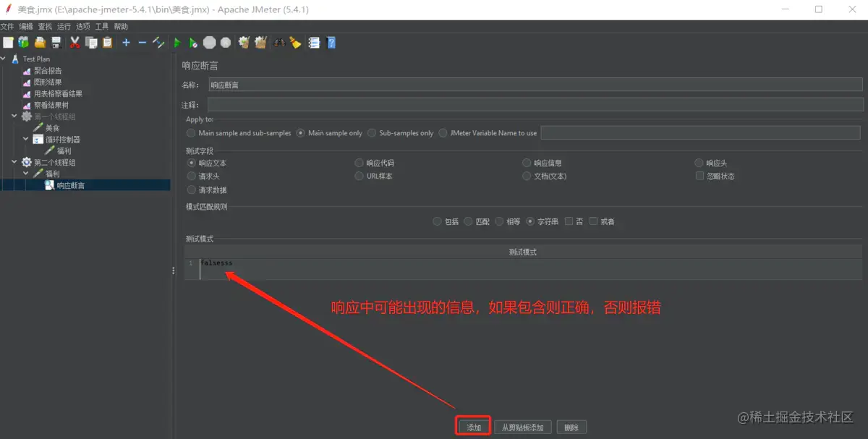Click the Help question mark icon
This screenshot has height=439, width=868.
click(331, 43)
